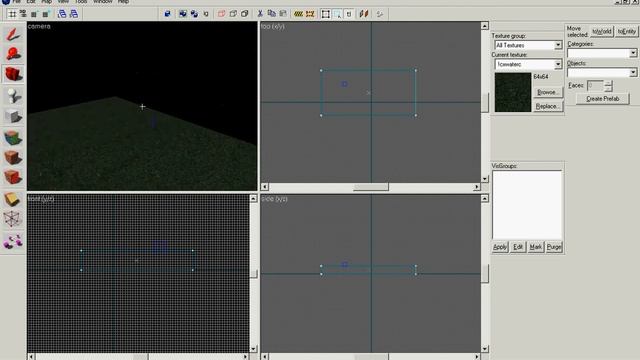Viewport: 640px width, 360px height.
Task: Click the Paste icon
Action: click(x=282, y=14)
